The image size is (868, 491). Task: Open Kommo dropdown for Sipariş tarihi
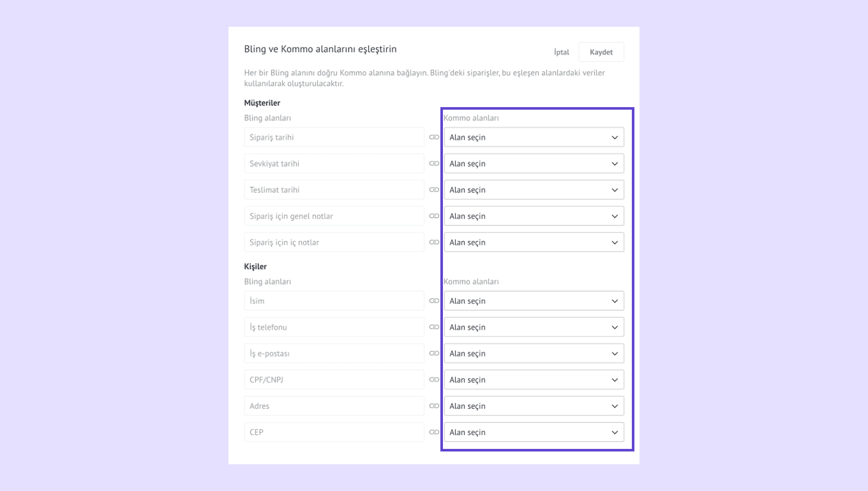click(x=534, y=137)
